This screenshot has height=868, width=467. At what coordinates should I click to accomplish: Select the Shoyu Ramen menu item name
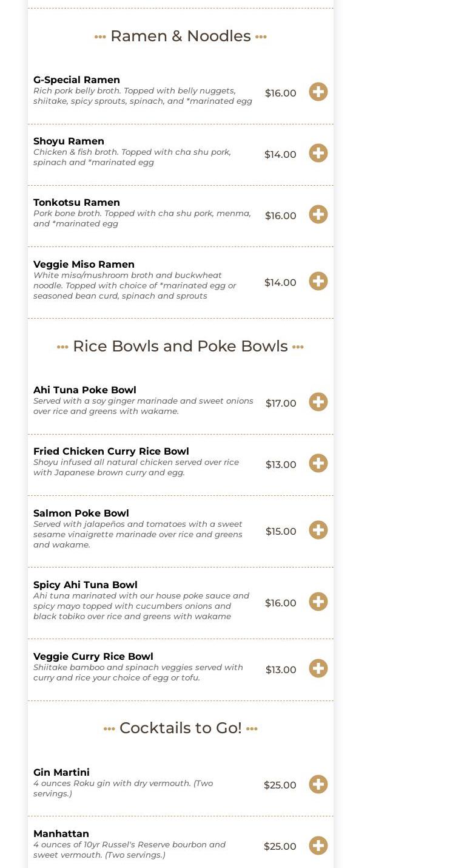69,141
